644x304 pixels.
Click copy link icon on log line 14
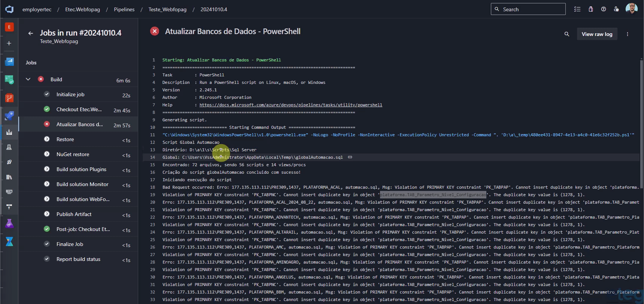[350, 157]
